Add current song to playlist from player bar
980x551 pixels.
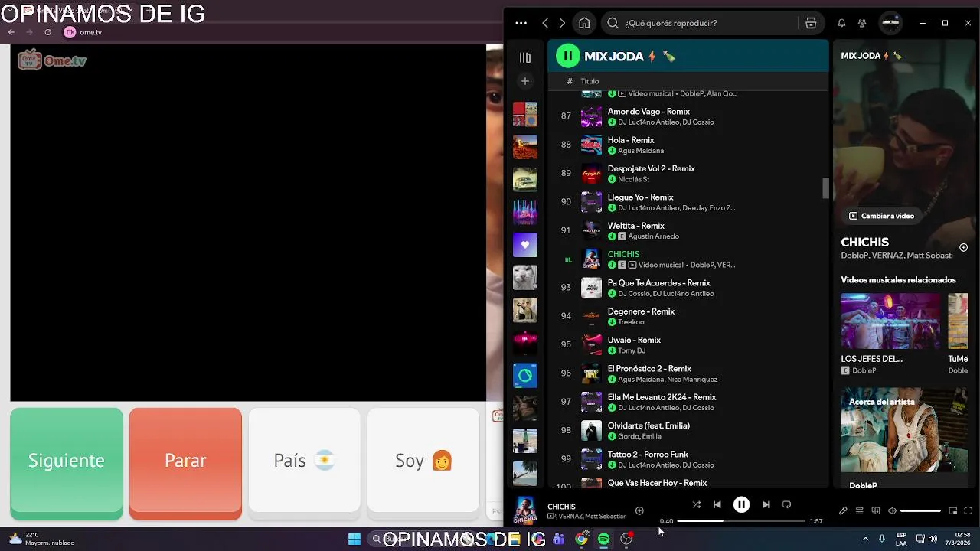639,510
